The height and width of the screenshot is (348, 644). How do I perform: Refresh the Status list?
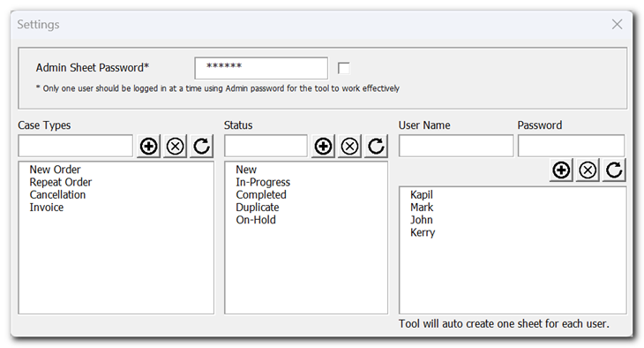tap(376, 146)
